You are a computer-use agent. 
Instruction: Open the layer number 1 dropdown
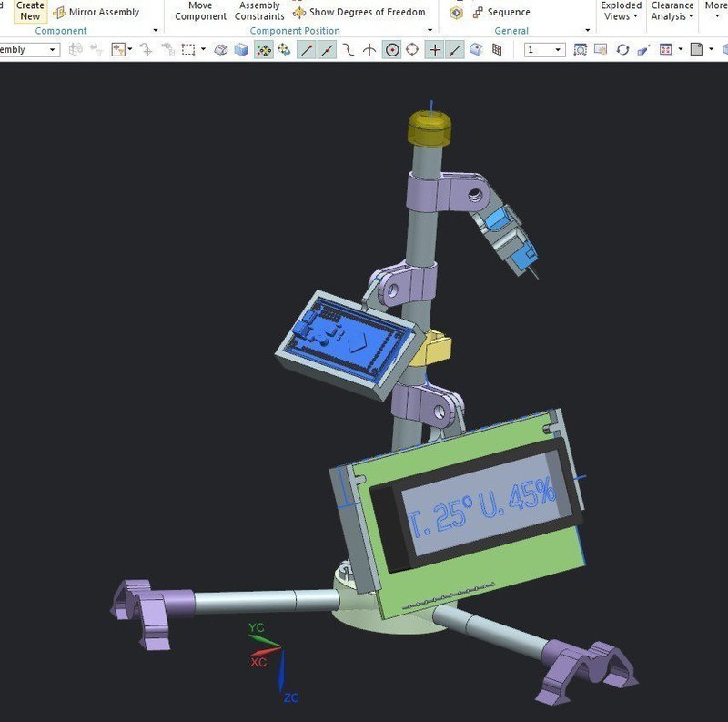pyautogui.click(x=545, y=50)
